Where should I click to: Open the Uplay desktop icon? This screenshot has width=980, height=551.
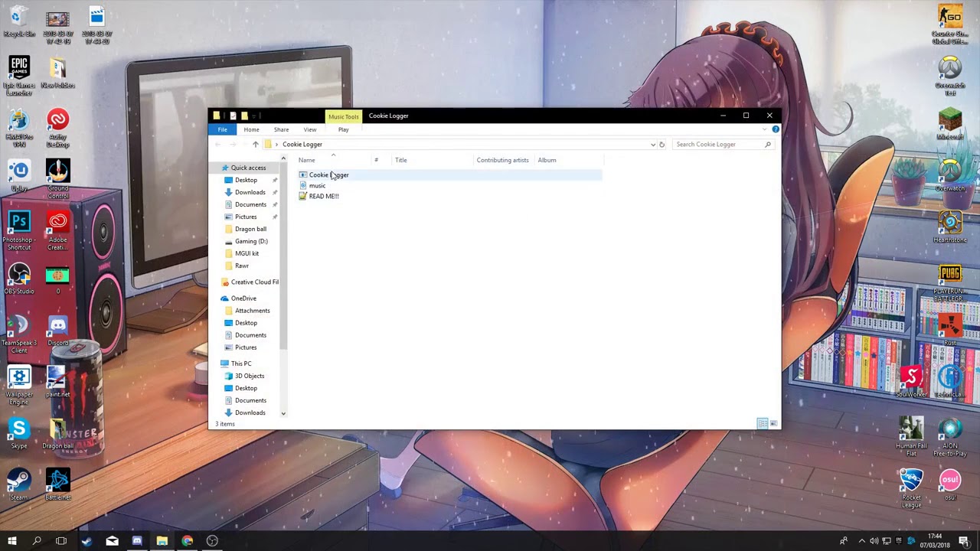pos(19,176)
